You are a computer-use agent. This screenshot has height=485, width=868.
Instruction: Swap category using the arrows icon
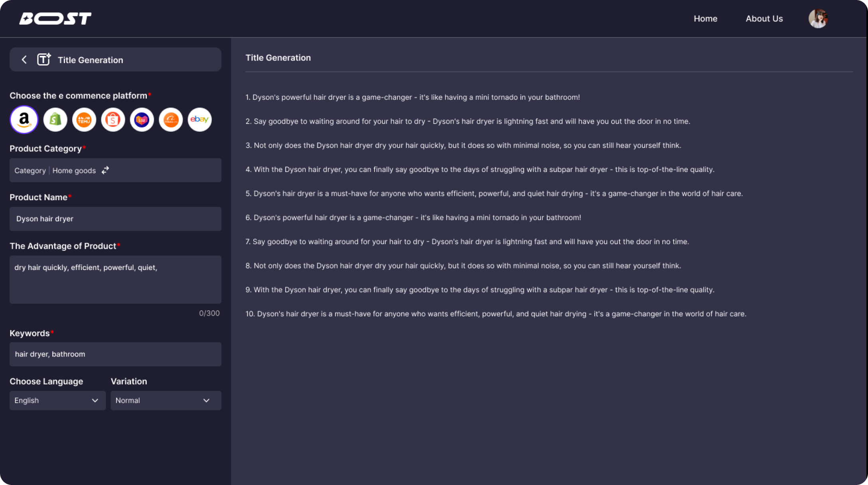coord(105,170)
